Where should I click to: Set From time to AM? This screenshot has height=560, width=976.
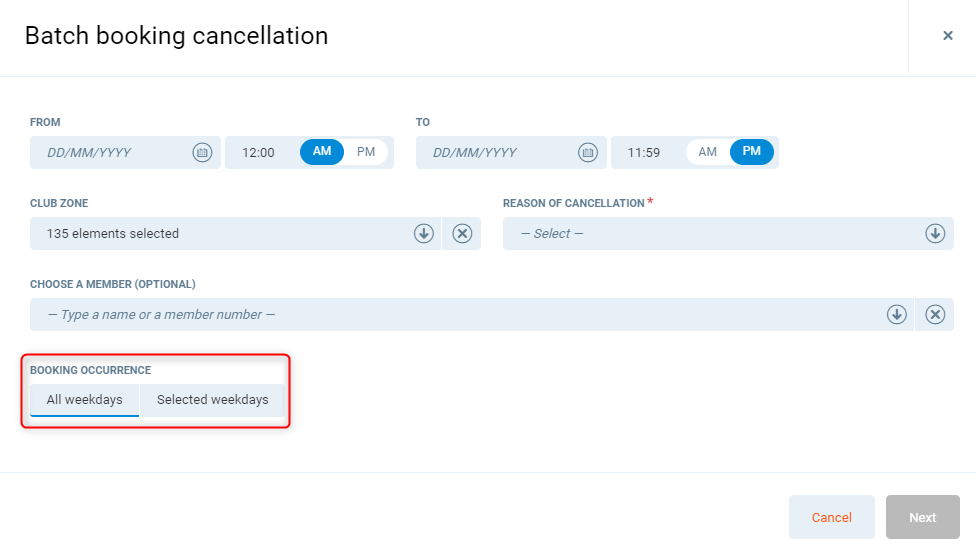coord(322,152)
